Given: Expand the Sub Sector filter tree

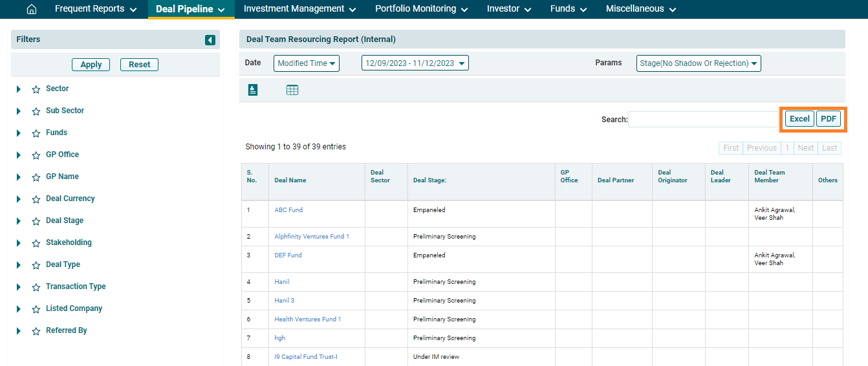Looking at the screenshot, I should [19, 111].
